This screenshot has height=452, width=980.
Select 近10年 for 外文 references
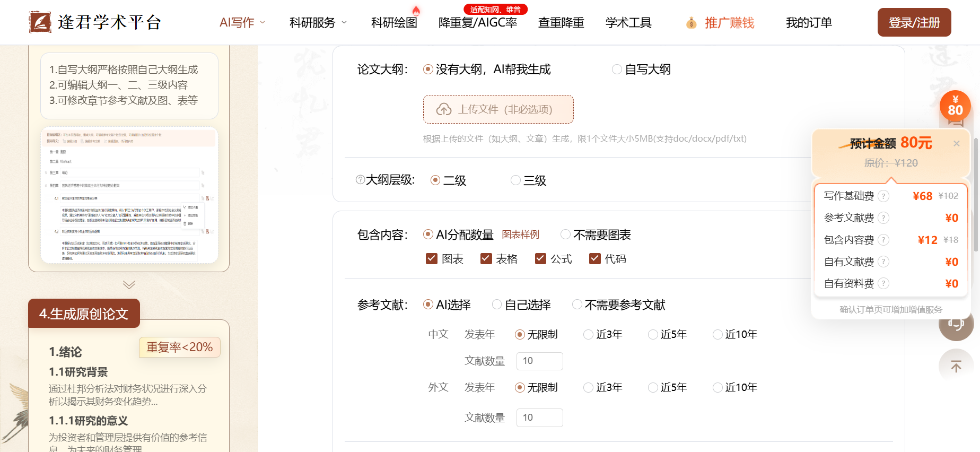click(x=735, y=387)
